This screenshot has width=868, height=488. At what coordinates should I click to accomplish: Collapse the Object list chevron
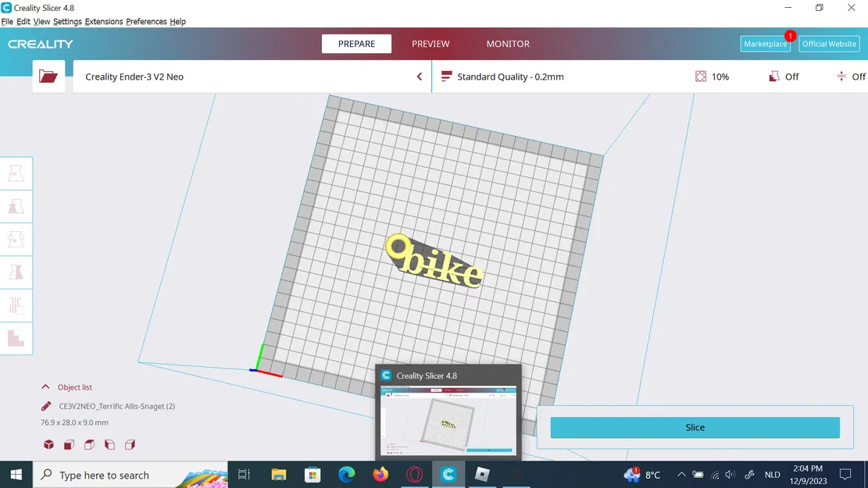point(45,387)
